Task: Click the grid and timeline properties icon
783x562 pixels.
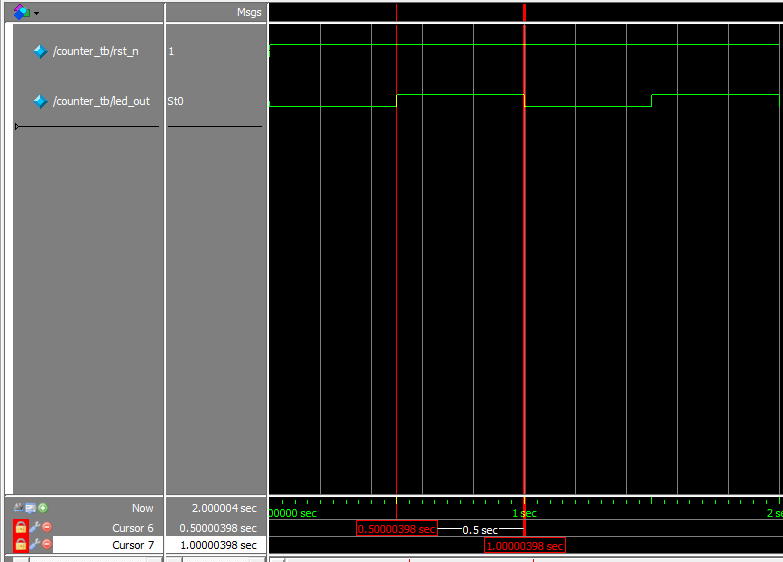Action: (x=31, y=508)
